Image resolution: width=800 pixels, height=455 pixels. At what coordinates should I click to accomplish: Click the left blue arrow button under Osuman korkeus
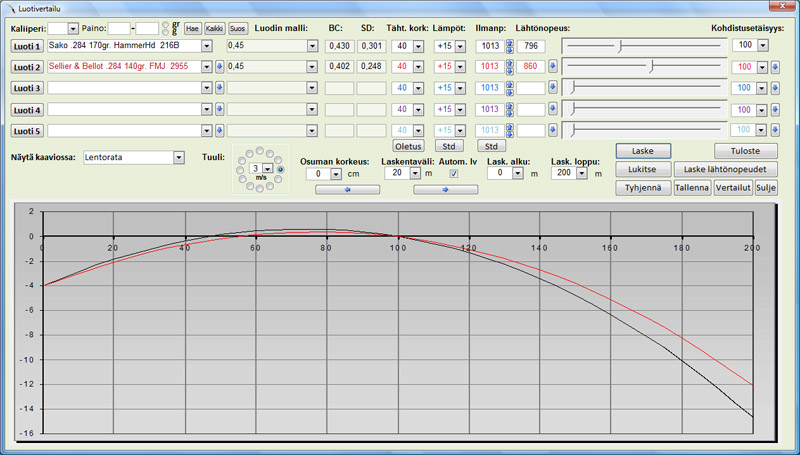coord(347,190)
